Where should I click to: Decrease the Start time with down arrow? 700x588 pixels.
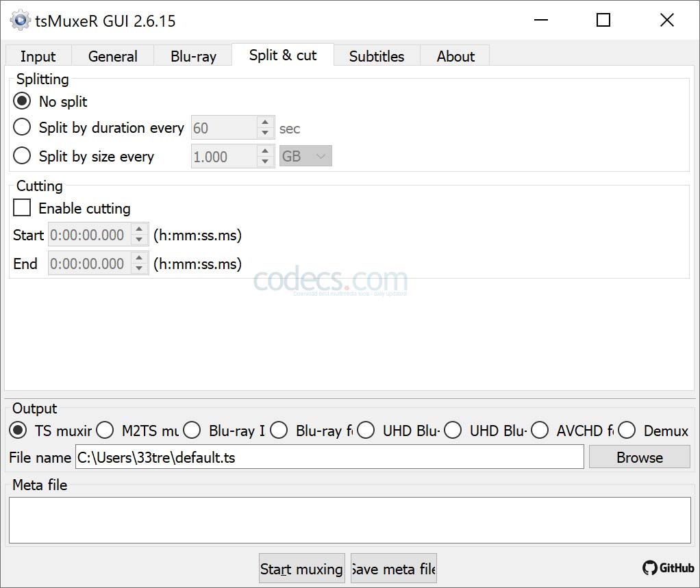[x=139, y=240]
